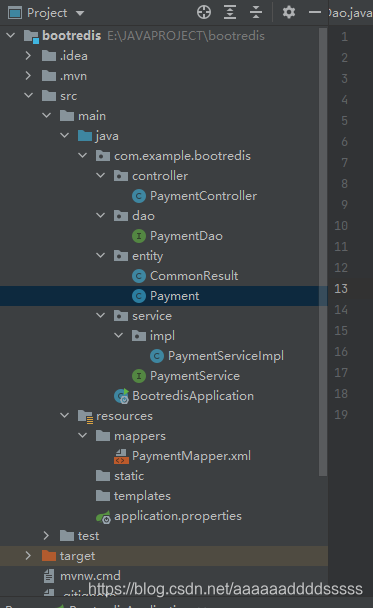Viewport: 373px width, 608px height.
Task: Collapse the main folder
Action: coord(47,116)
